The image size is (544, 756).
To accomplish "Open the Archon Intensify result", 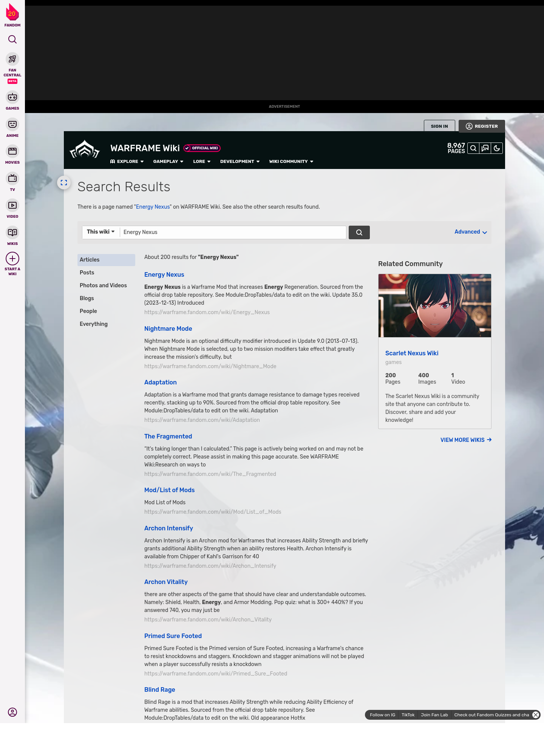I will (x=168, y=528).
